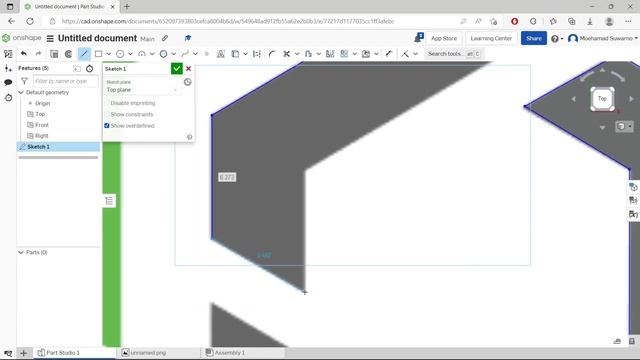Enable Show constraints checkbox
This screenshot has width=640, height=360.
(107, 114)
